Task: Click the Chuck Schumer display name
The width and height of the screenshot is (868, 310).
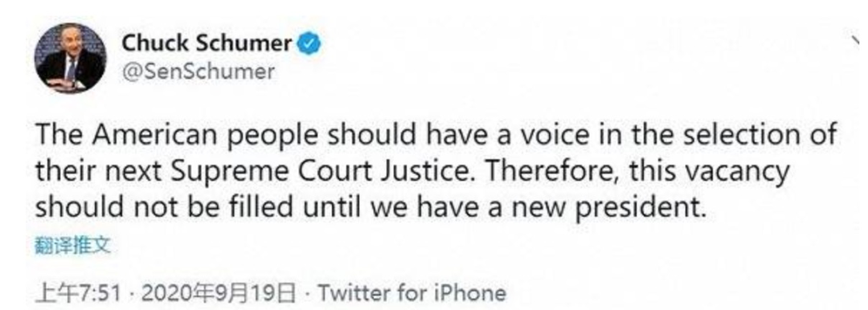Action: (207, 43)
